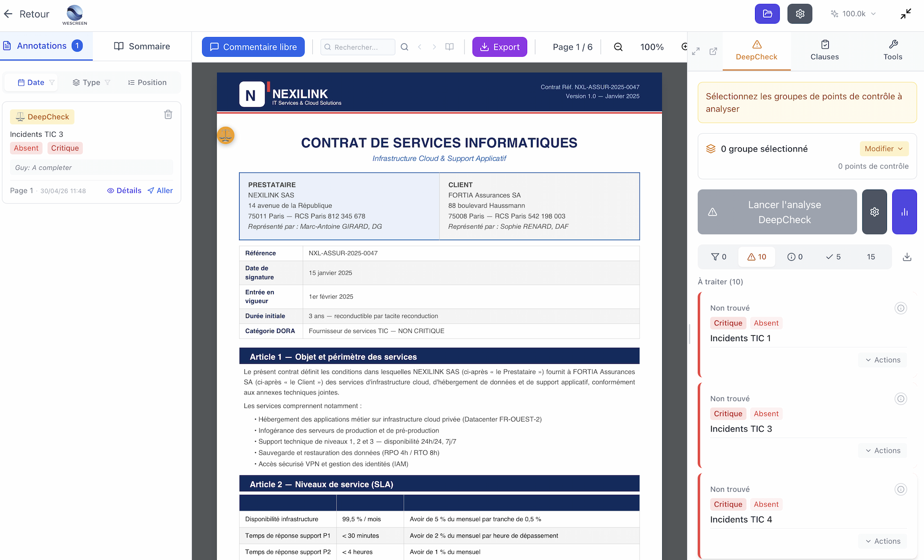This screenshot has height=560, width=924.
Task: Open the statistics bar chart button
Action: click(x=904, y=212)
